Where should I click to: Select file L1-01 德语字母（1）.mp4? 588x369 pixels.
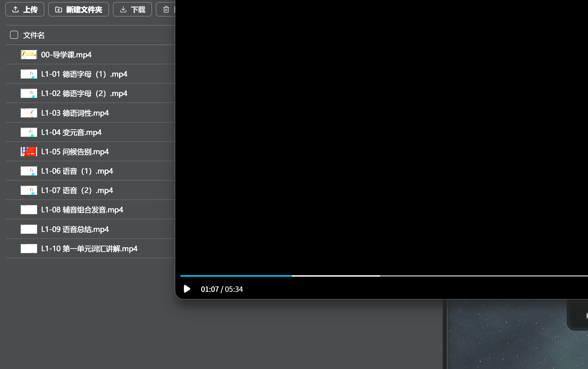84,74
